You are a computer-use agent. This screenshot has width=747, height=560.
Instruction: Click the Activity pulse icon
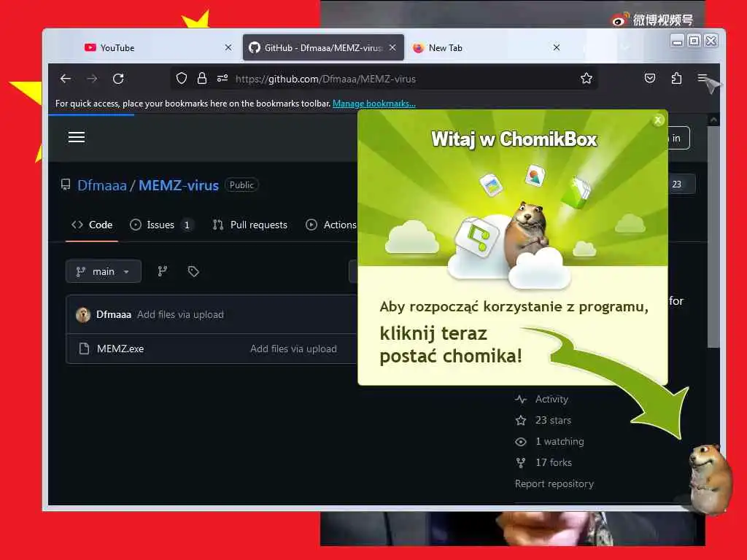[521, 399]
